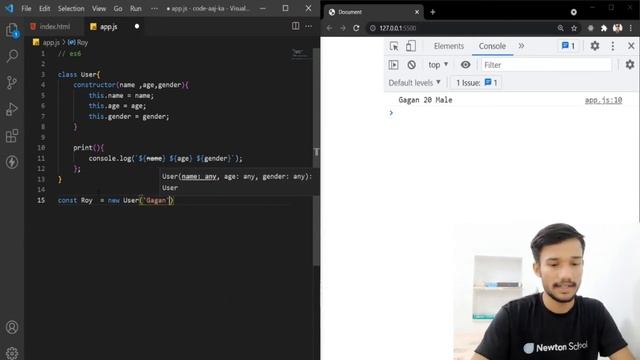Image resolution: width=640 pixels, height=360 pixels.
Task: Split the editor right
Action: pyautogui.click(x=296, y=26)
